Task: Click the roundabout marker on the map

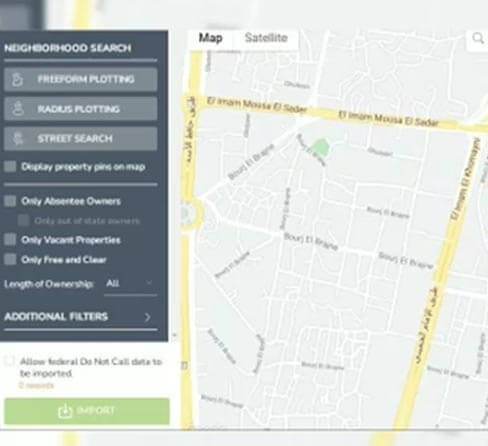Action: coord(185,214)
